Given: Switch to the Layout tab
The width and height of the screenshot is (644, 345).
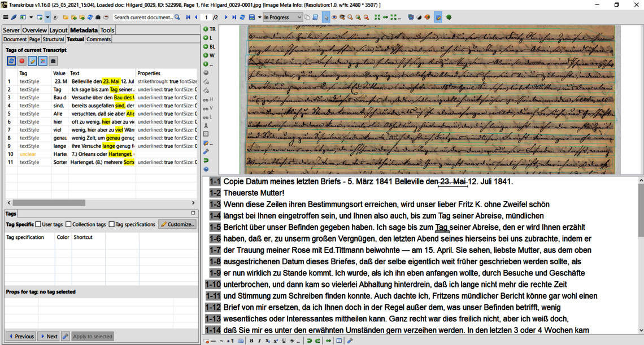Looking at the screenshot, I should 58,30.
